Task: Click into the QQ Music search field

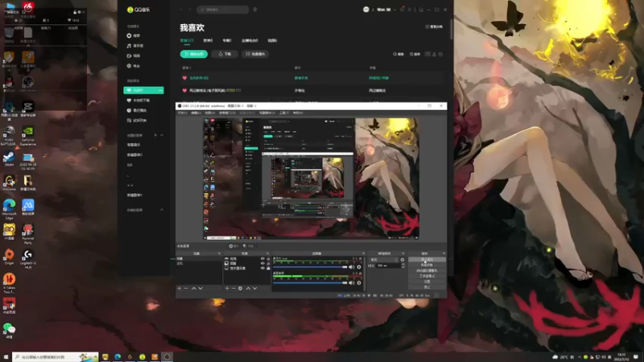Action: (x=223, y=10)
